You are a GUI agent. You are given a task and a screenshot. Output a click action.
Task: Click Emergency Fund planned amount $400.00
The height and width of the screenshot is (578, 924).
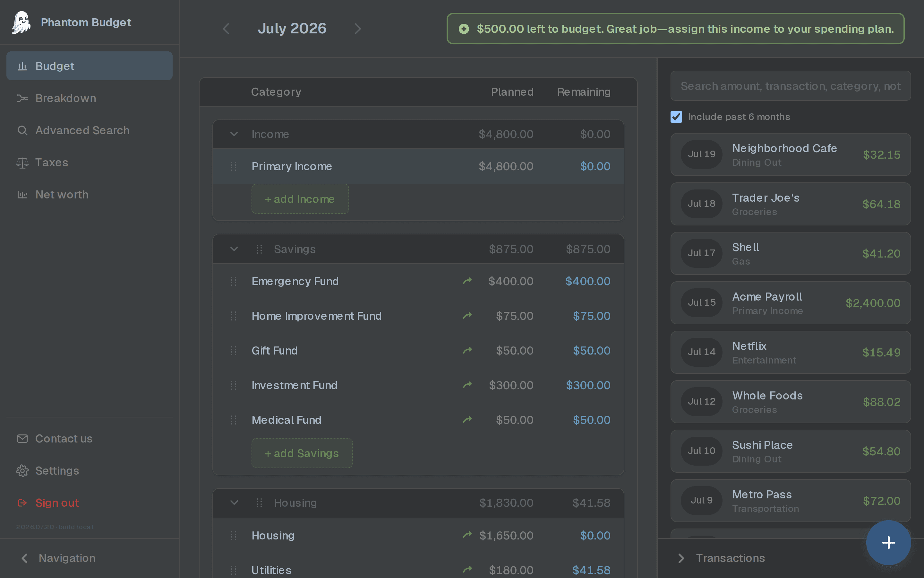click(511, 281)
